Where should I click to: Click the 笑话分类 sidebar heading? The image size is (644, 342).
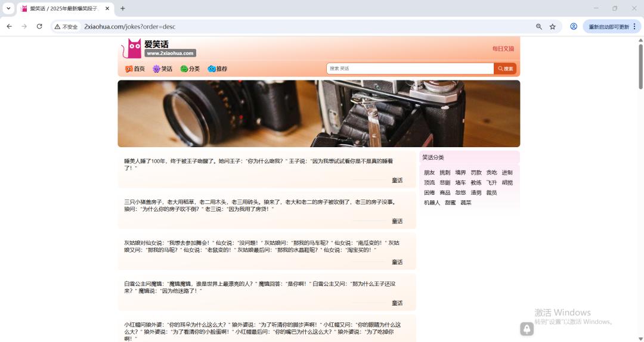pos(433,157)
